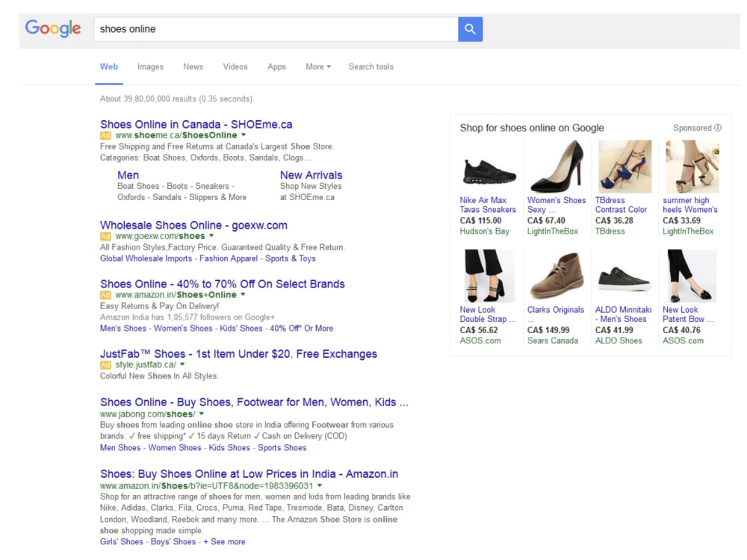This screenshot has width=747, height=560.
Task: Expand arrow next to style.justfab.ca URL
Action: pyautogui.click(x=182, y=365)
